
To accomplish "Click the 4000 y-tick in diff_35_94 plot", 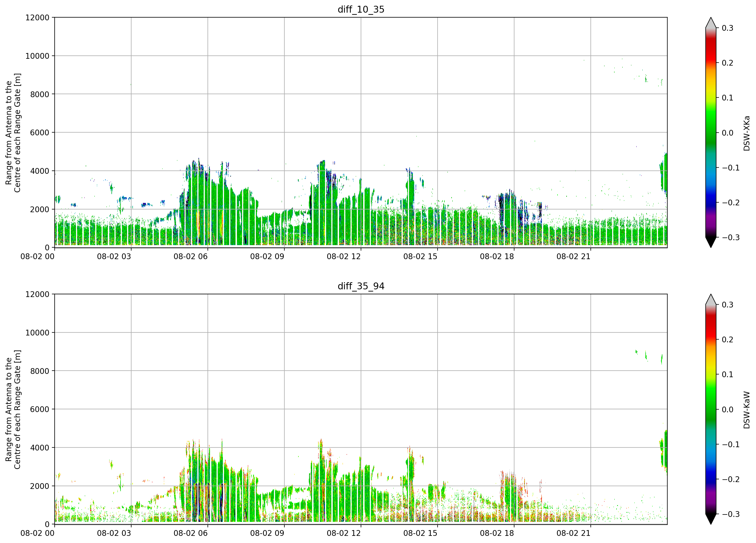I will tap(40, 448).
